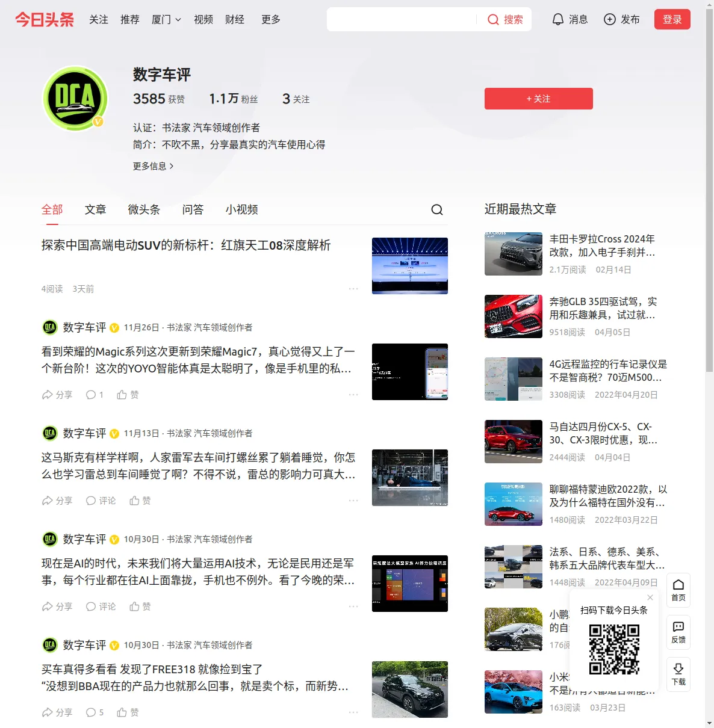This screenshot has width=714, height=728.
Task: Comment on the AI的时代 post
Action: click(101, 606)
